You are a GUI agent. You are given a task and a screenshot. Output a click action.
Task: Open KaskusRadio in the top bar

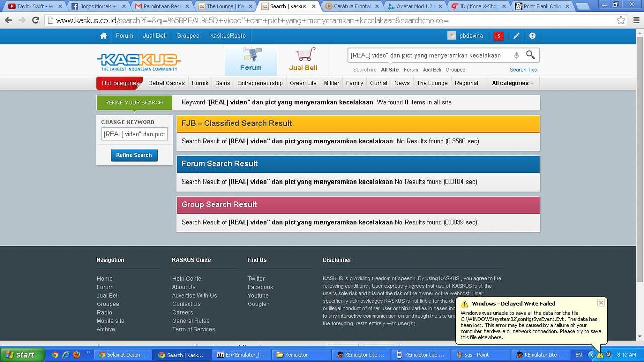(227, 36)
